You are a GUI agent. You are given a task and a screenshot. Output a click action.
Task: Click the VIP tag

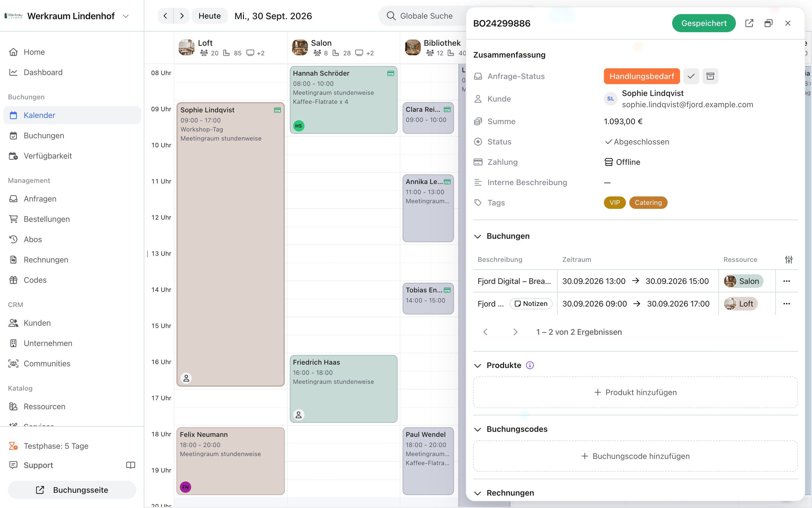coord(615,203)
